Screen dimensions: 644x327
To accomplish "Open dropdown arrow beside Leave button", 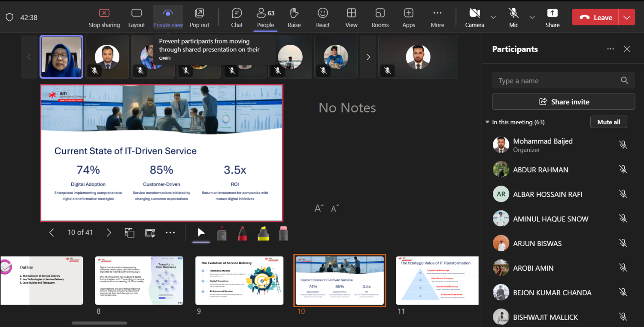I will 627,18.
